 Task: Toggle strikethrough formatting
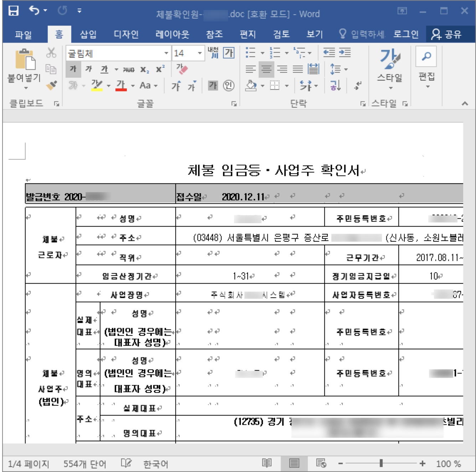[x=129, y=70]
